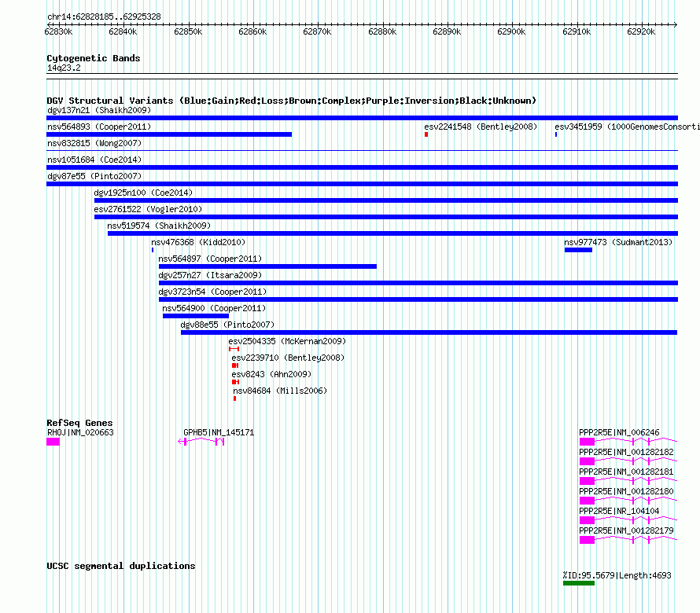The height and width of the screenshot is (613, 700).
Task: Click the magenta RHOJ gene block
Action: pyautogui.click(x=53, y=442)
